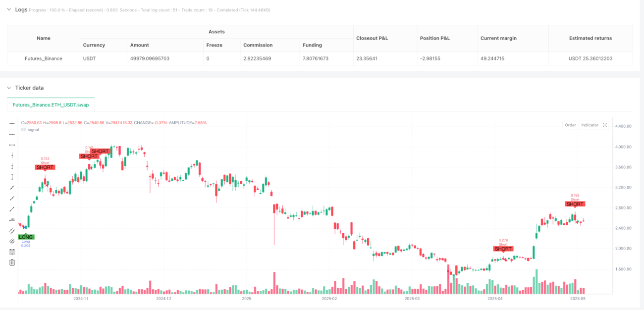Viewport: 644px width, 310px height.
Task: Select the horizontal straight line drawing tool
Action: click(x=12, y=123)
